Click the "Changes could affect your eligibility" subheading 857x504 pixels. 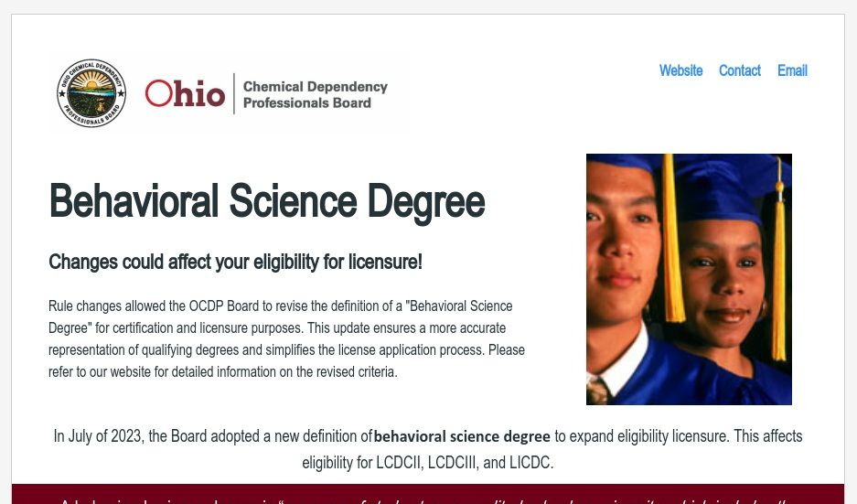pos(235,263)
